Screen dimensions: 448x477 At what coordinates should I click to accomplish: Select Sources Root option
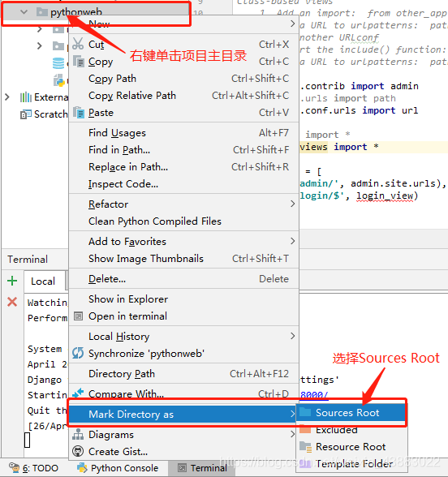point(351,412)
